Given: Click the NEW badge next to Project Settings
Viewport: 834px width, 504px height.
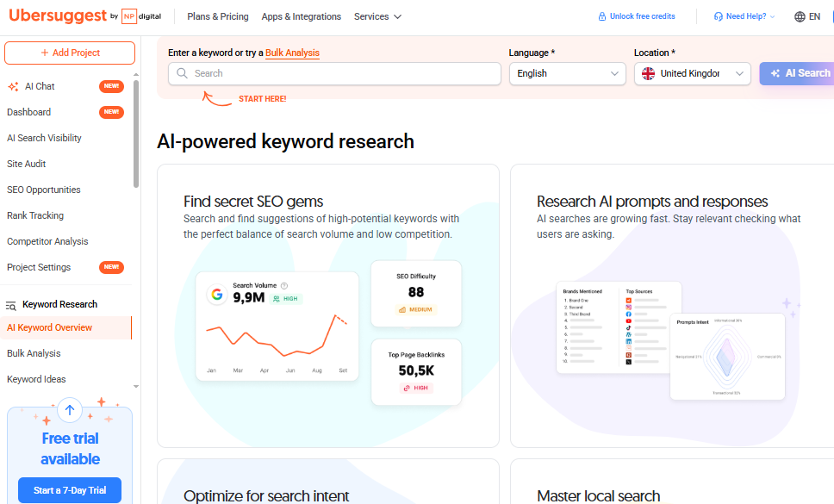Looking at the screenshot, I should [111, 267].
